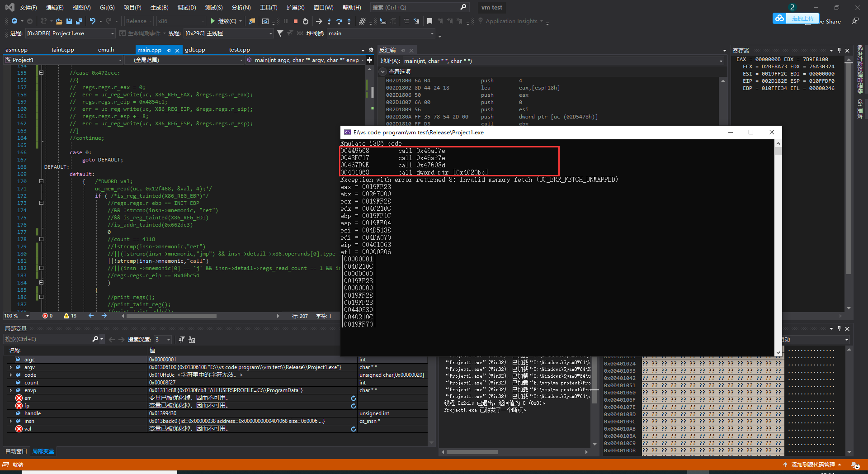The width and height of the screenshot is (868, 474).
Task: Click the Undo icon in toolbar
Action: (93, 21)
